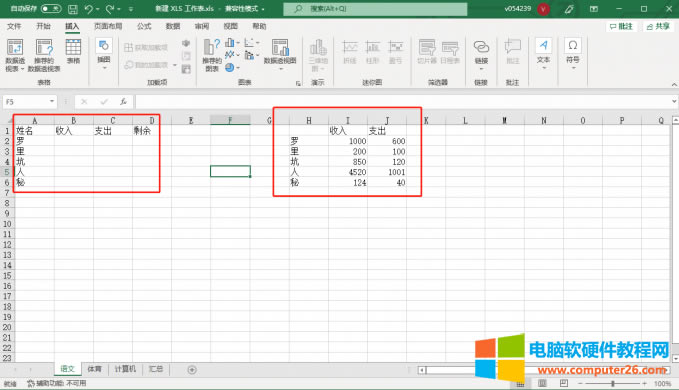Click the insert function fx button

point(123,102)
